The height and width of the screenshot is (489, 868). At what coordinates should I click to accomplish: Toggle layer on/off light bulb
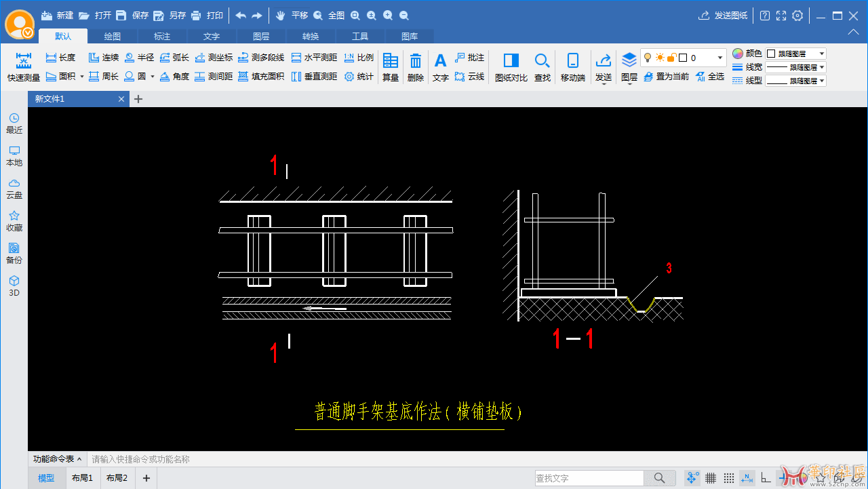(648, 58)
